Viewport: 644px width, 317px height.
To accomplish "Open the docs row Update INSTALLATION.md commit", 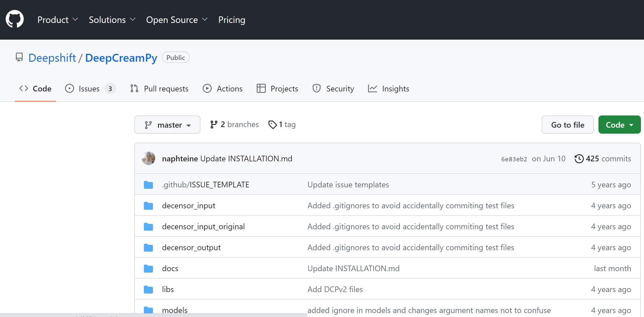I will click(x=354, y=269).
